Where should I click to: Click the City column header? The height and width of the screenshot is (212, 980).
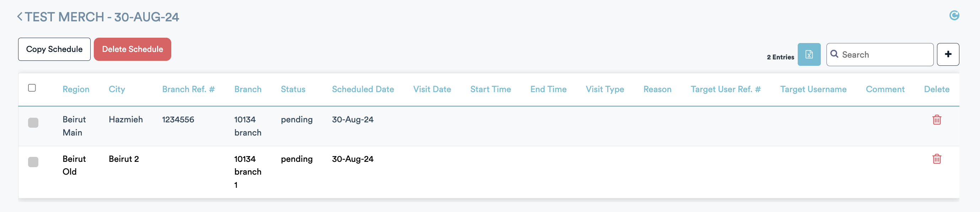[117, 89]
